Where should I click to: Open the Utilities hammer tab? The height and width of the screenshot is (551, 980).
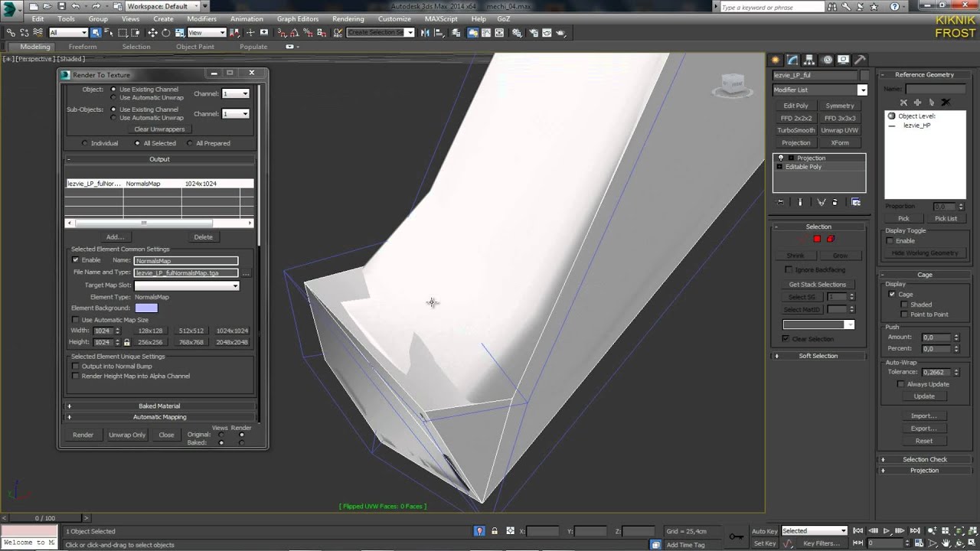click(860, 60)
